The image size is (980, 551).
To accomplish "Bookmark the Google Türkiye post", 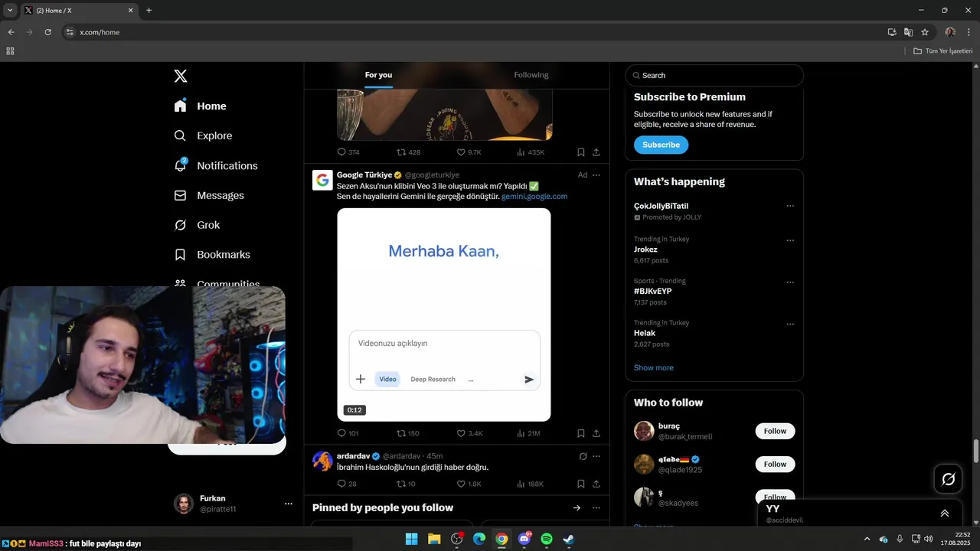I will point(581,433).
